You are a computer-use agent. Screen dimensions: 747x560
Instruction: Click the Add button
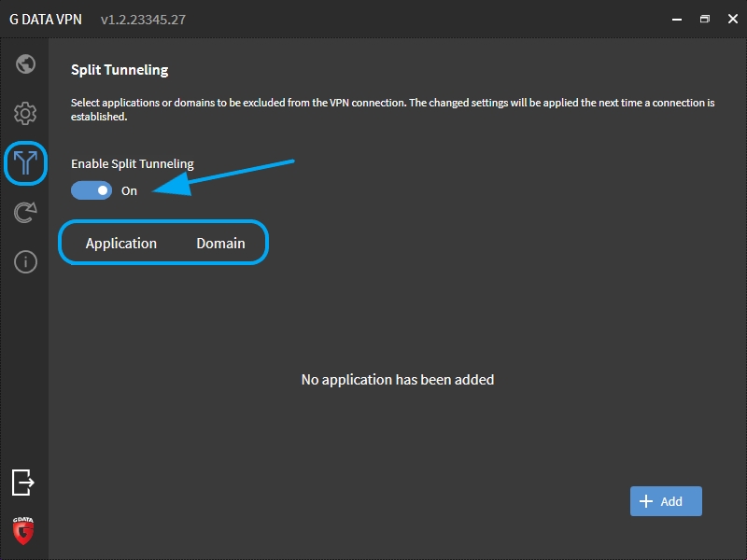(x=666, y=501)
